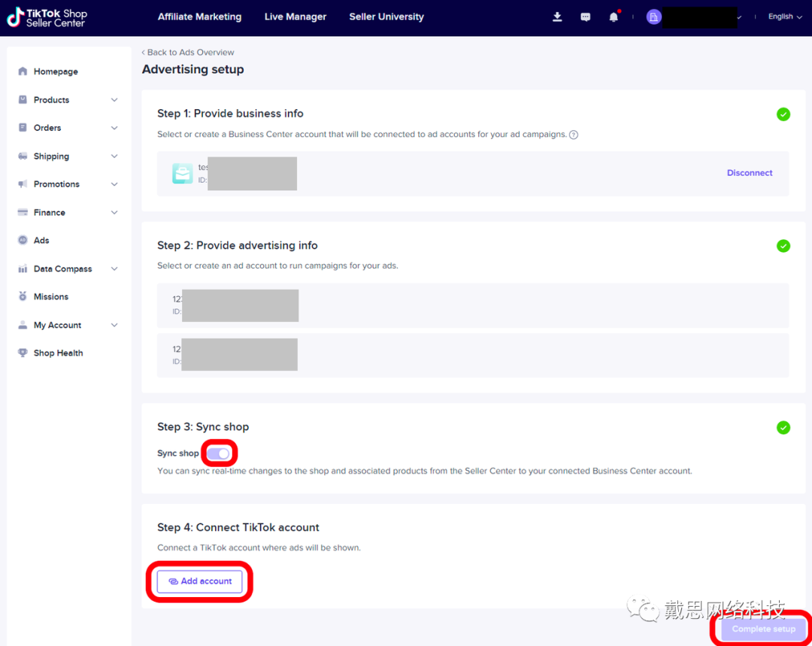Click the Step 3 green checkmark
This screenshot has width=812, height=646.
(783, 428)
